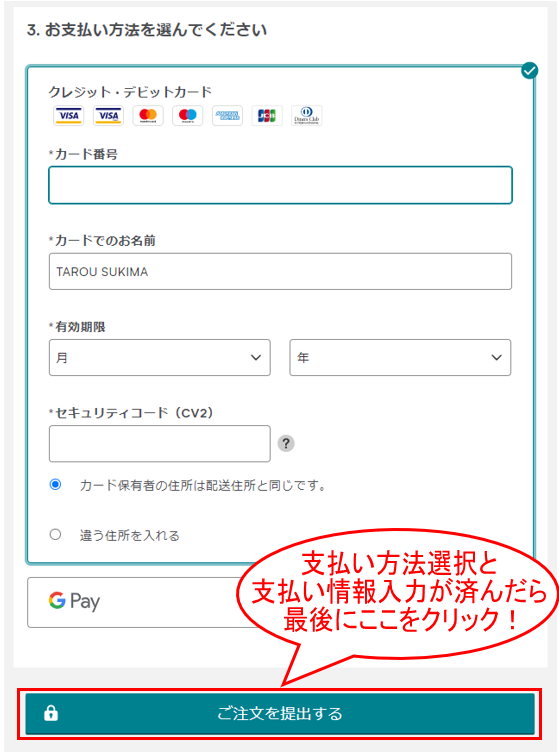The height and width of the screenshot is (755, 559).
Task: Click the American Express logo
Action: (x=227, y=116)
